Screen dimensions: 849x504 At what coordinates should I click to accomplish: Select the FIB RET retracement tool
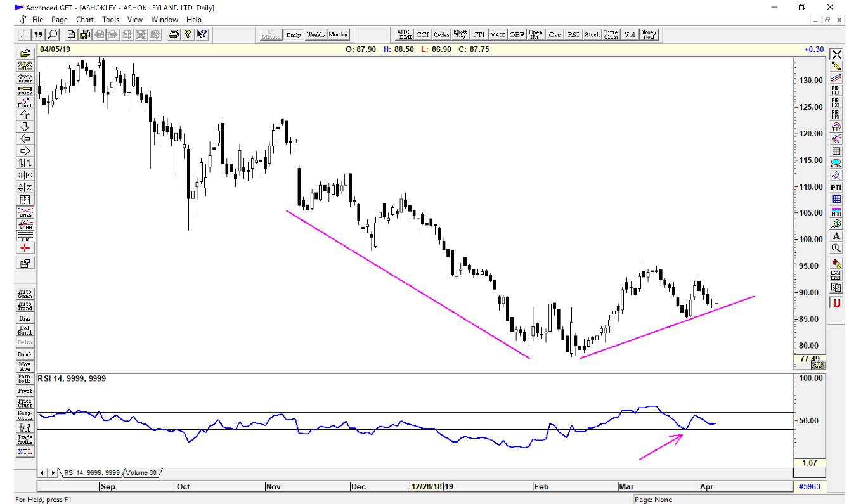[x=836, y=89]
